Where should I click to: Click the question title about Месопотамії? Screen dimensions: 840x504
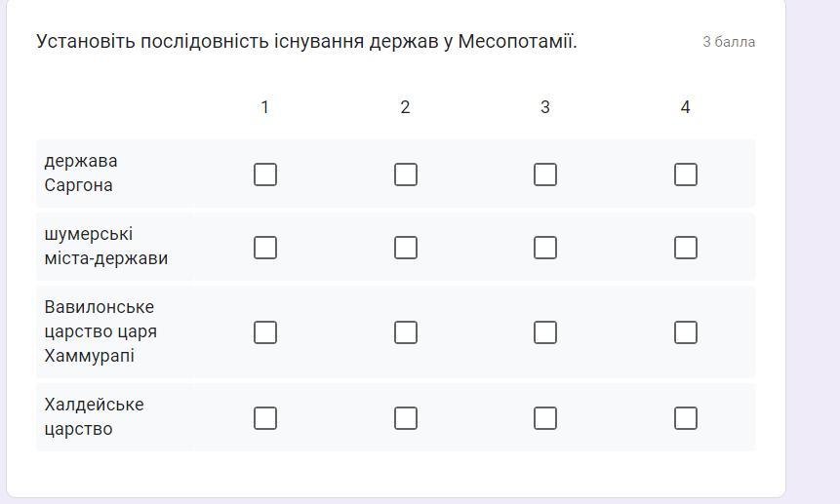306,42
